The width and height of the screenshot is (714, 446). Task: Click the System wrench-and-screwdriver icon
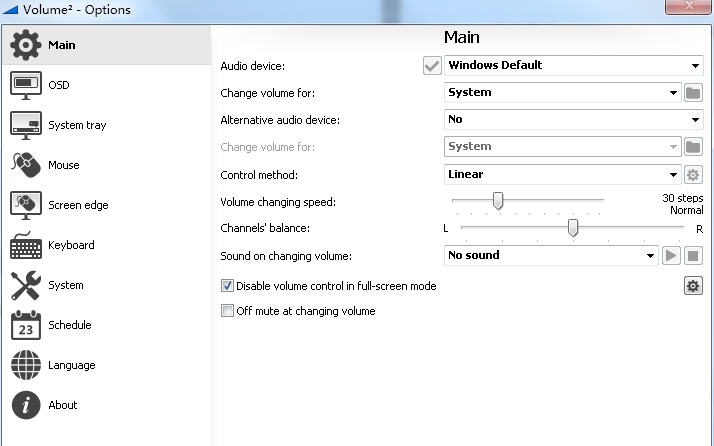click(x=26, y=285)
